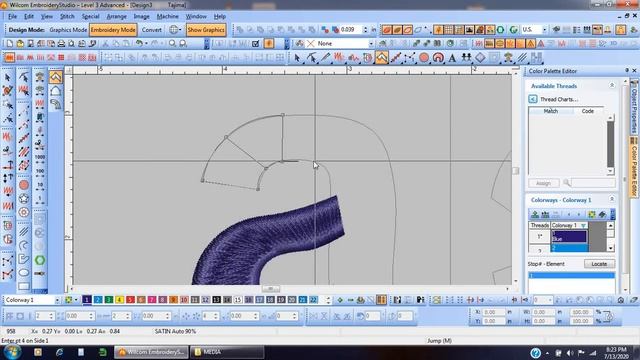The image size is (640, 360).
Task: Open the U.S. measurement dropdown
Action: click(544, 30)
